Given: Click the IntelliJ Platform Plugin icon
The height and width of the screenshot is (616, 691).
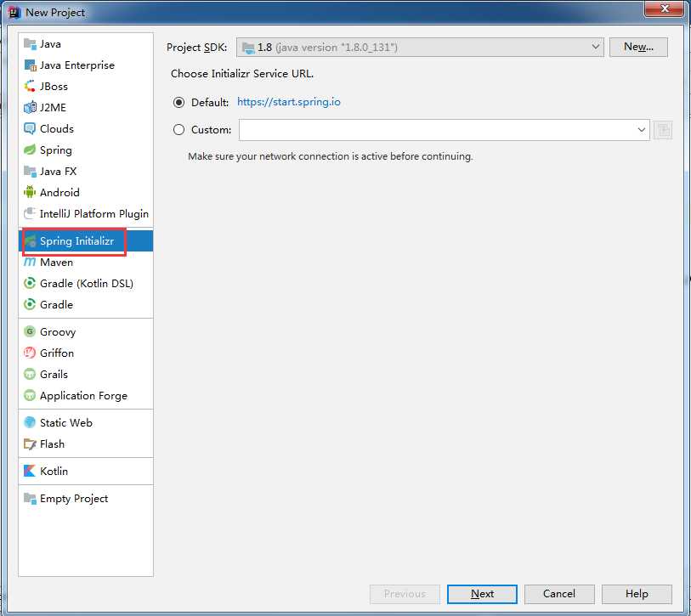Looking at the screenshot, I should click(x=30, y=212).
